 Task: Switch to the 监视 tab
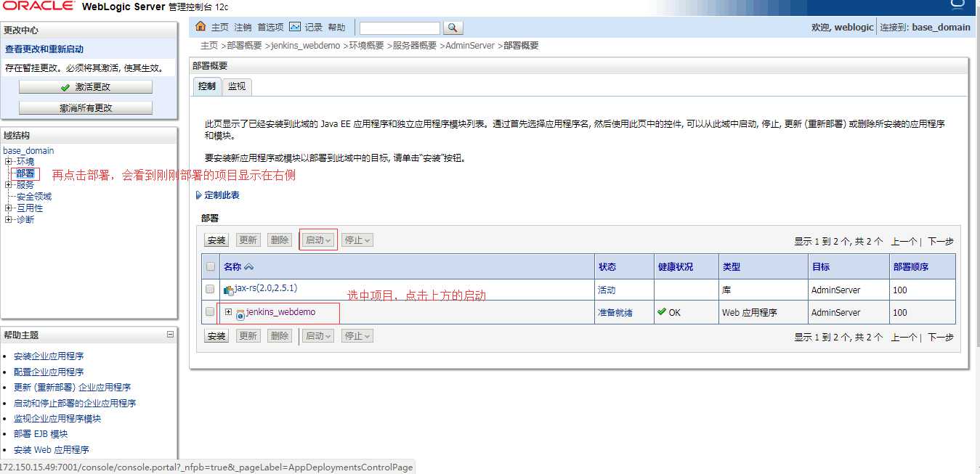[x=237, y=86]
